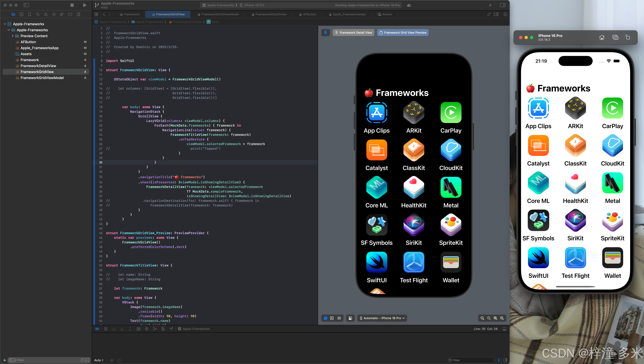Viewport: 644px width, 364px height.
Task: Take simulator screenshot icon
Action: 615,37
